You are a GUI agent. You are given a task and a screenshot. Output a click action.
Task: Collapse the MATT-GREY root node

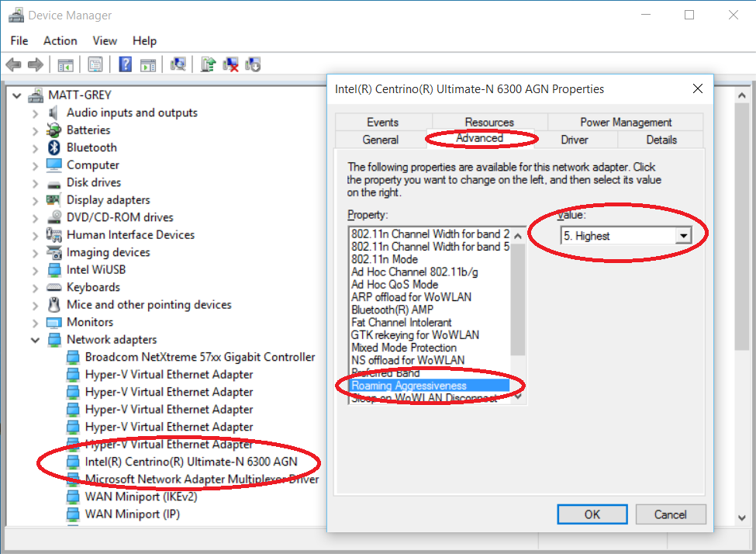click(17, 95)
